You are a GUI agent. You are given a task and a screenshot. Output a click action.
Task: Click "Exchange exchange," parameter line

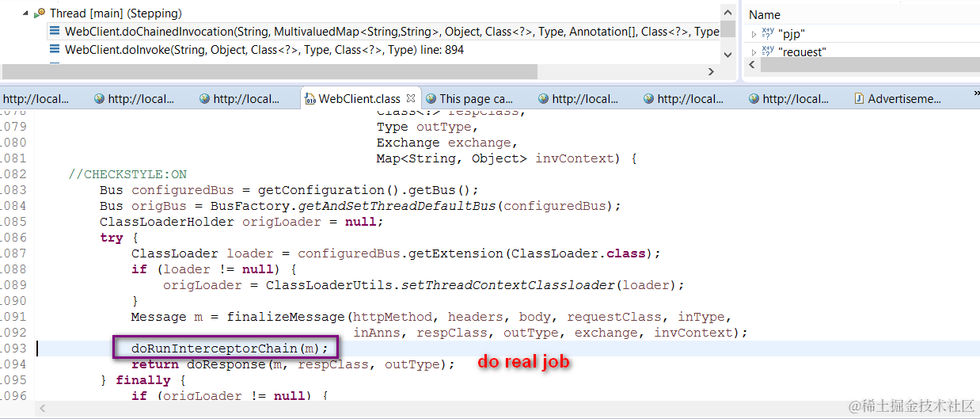(447, 143)
